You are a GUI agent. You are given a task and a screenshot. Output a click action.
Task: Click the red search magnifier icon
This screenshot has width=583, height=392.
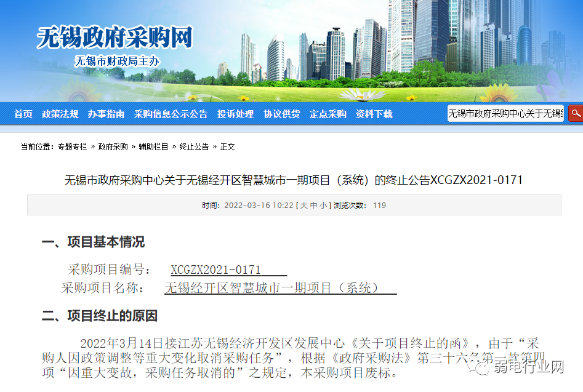(576, 113)
